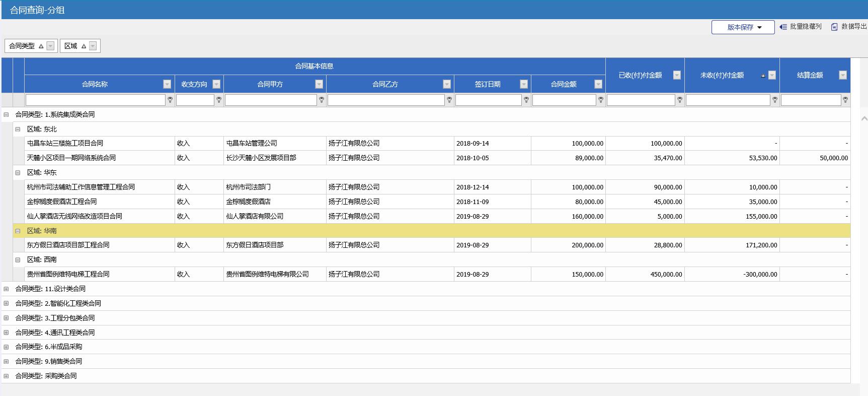Viewport: 868px width, 396px height.
Task: Click filter icon beside 结算金额 search box
Action: (x=845, y=100)
